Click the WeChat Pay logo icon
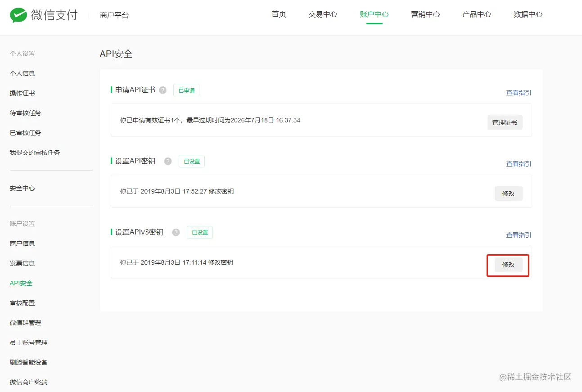Viewport: 582px width, 392px height. click(19, 15)
